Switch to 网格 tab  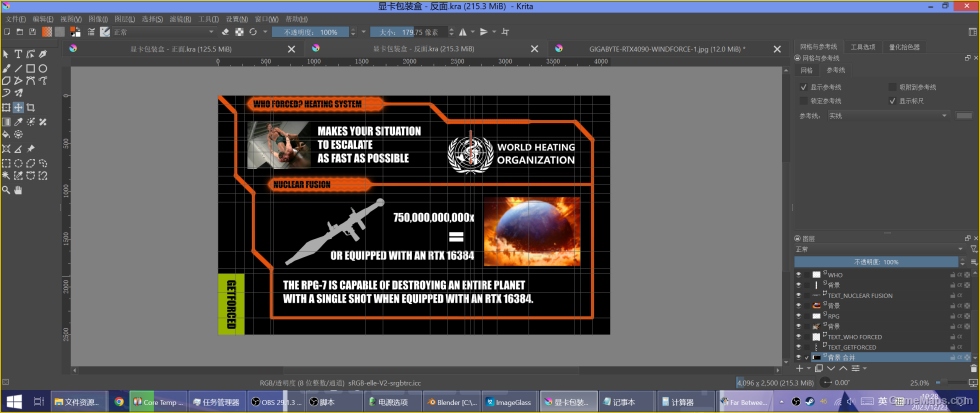pos(807,71)
